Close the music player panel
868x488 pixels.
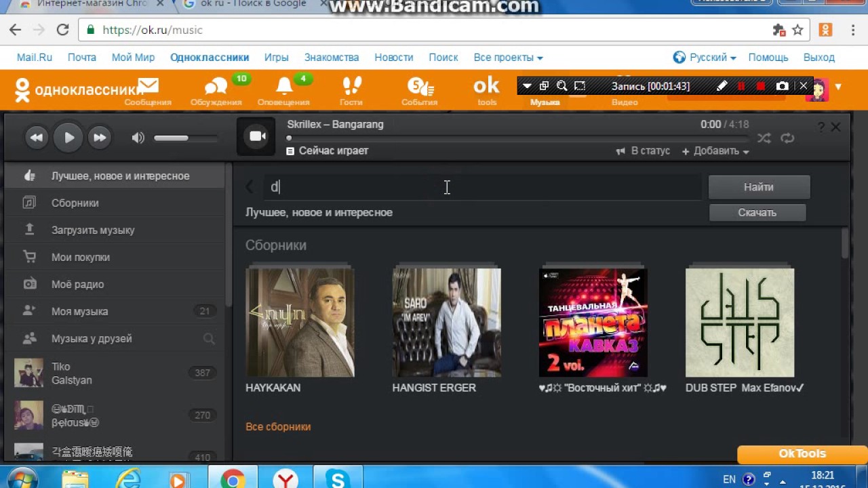(x=835, y=127)
